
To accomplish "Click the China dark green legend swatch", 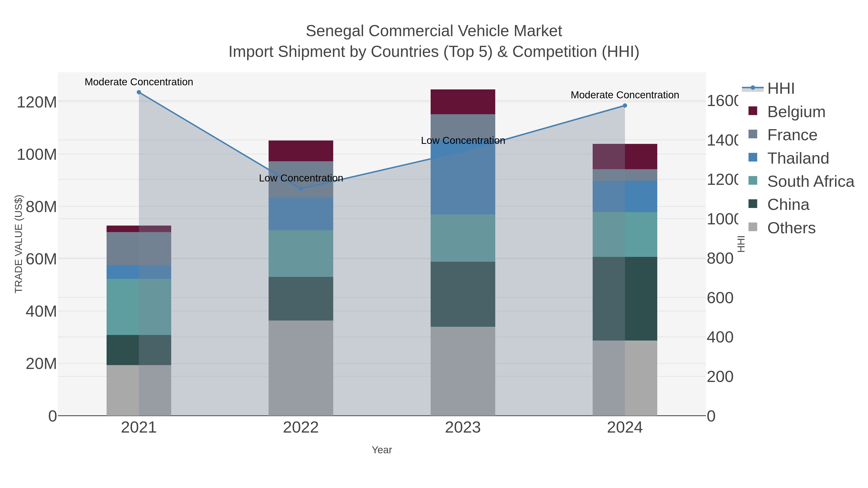I will 753,204.
